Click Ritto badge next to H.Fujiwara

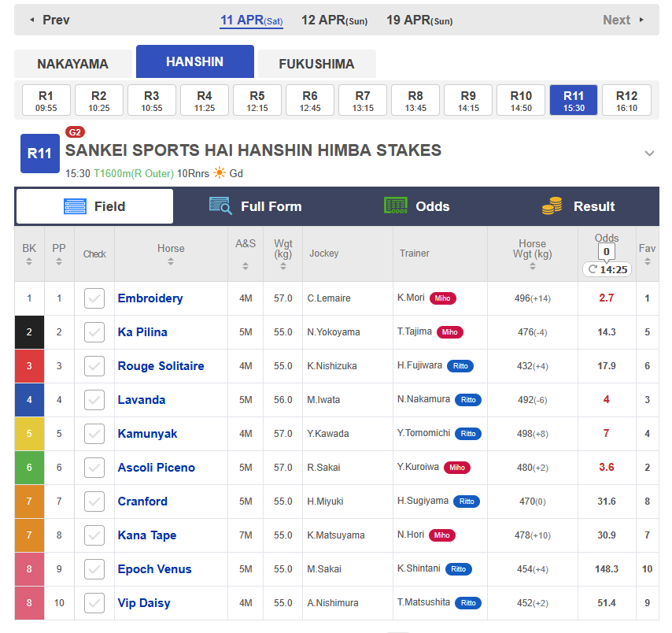pos(460,366)
